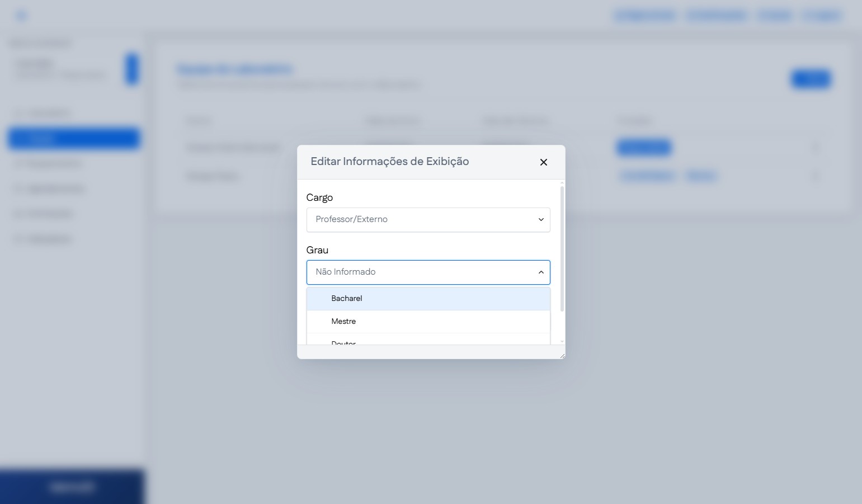Viewport: 862px width, 504px height.
Task: Close the Editar Informações de Exibição dialog
Action: point(543,162)
